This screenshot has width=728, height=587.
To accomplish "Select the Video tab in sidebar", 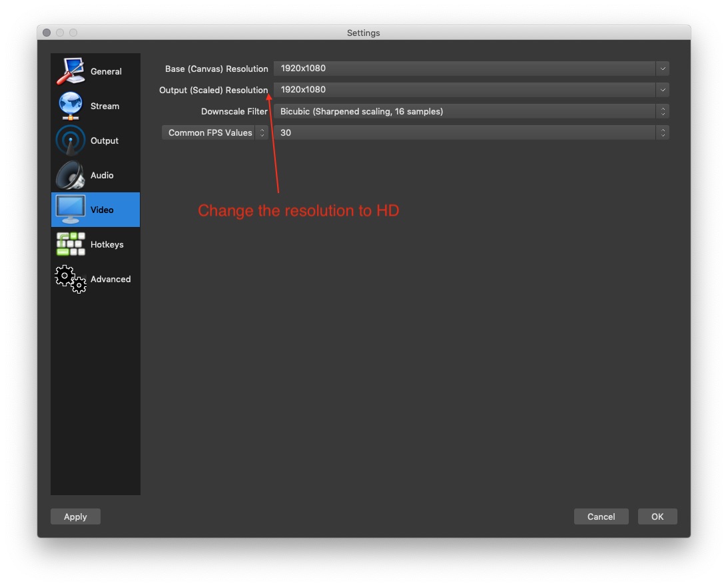I will click(95, 210).
